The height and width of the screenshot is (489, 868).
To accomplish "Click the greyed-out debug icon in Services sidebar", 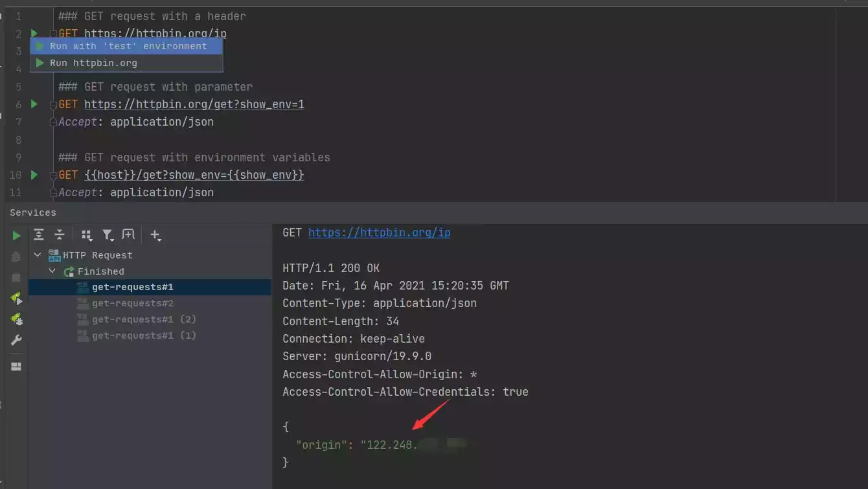I will tap(16, 256).
